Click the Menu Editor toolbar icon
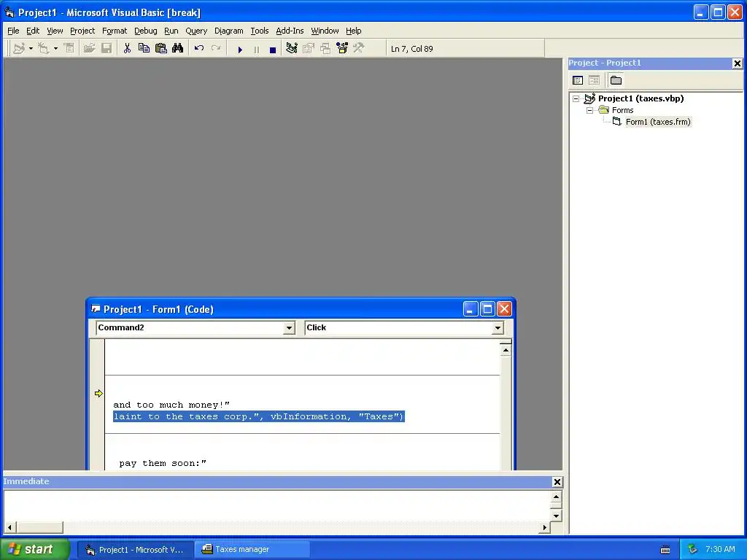Image resolution: width=747 pixels, height=560 pixels. pos(69,49)
